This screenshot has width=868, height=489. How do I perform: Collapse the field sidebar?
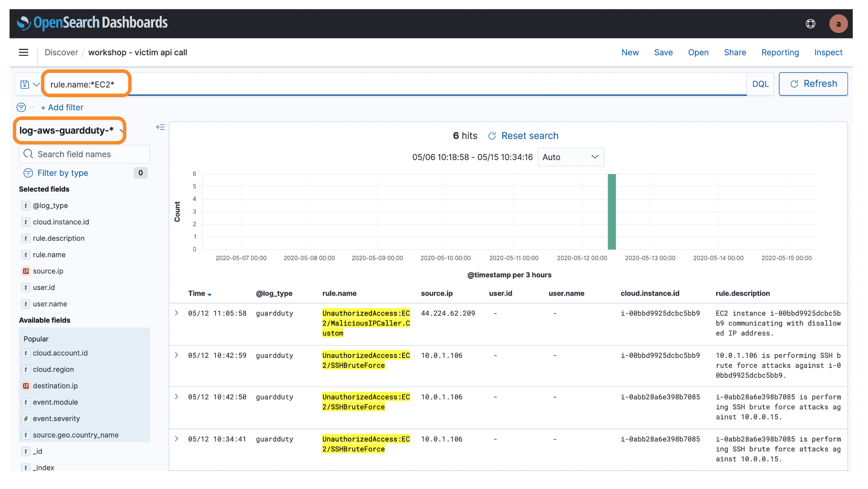click(x=160, y=127)
